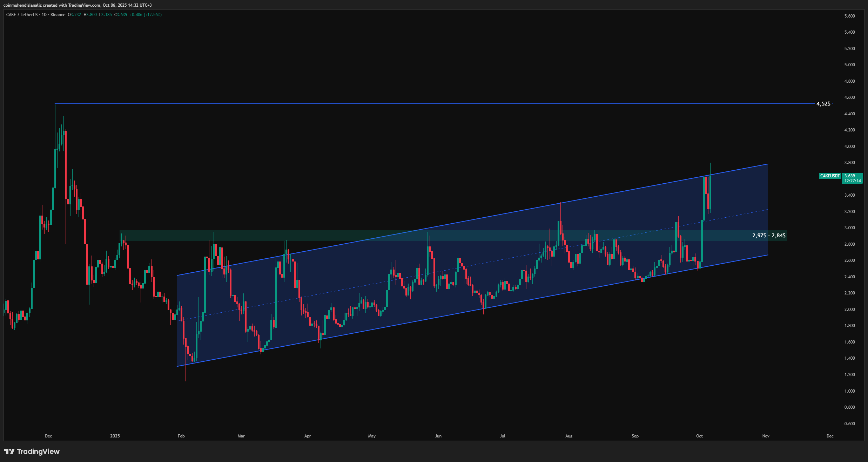Click the Jun label on time axis
This screenshot has height=462, width=868.
(438, 436)
